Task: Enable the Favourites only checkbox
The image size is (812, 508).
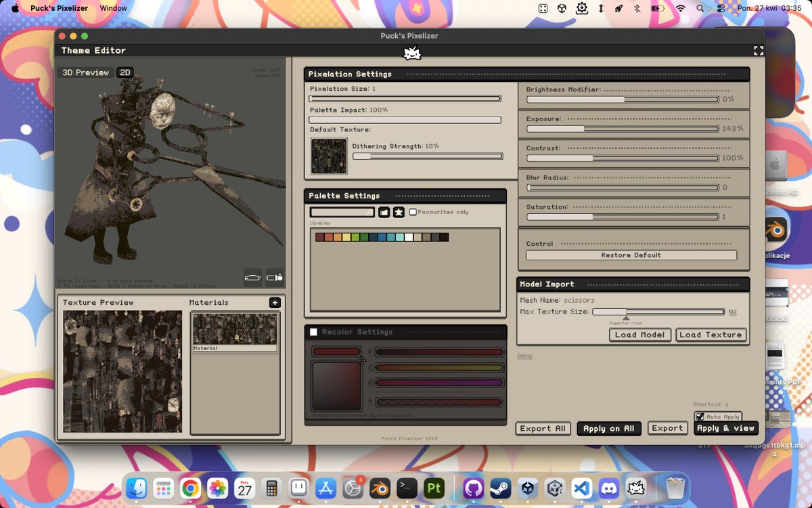Action: coord(413,212)
